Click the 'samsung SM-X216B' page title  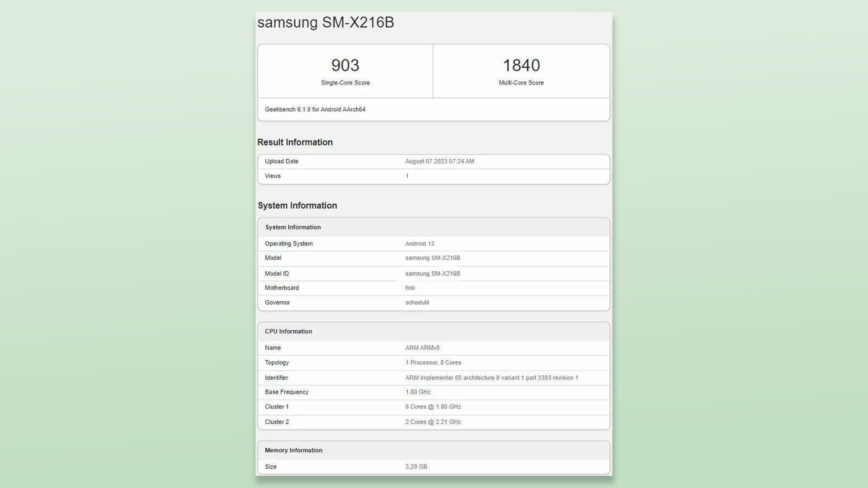(325, 23)
